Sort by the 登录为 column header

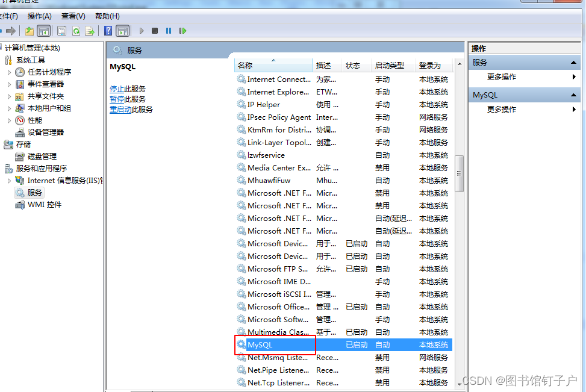pyautogui.click(x=434, y=66)
